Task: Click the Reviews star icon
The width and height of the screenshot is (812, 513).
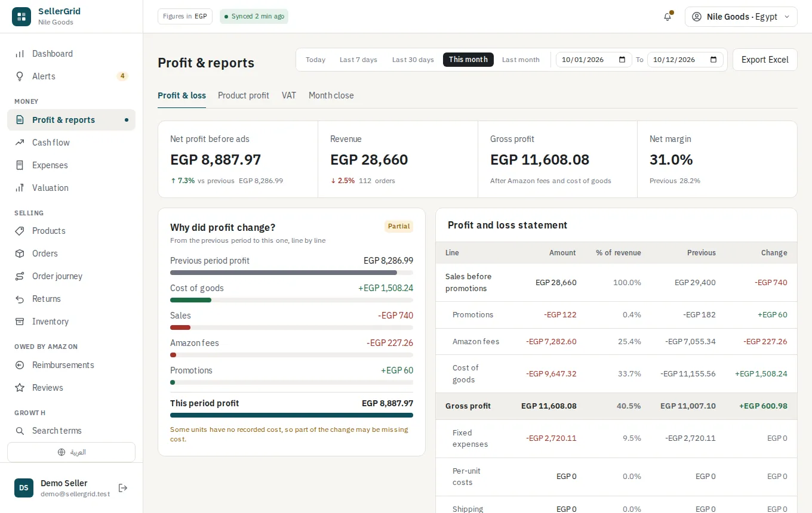Action: [20, 388]
